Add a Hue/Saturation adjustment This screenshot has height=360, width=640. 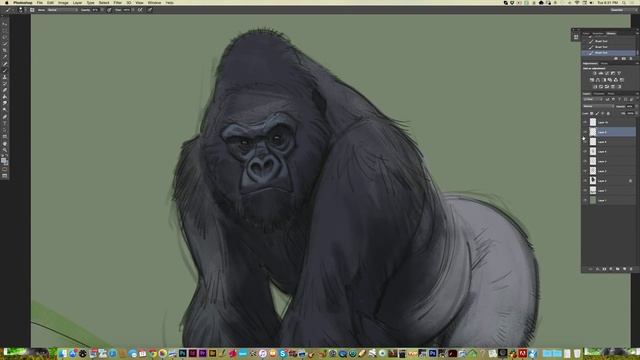(591, 80)
